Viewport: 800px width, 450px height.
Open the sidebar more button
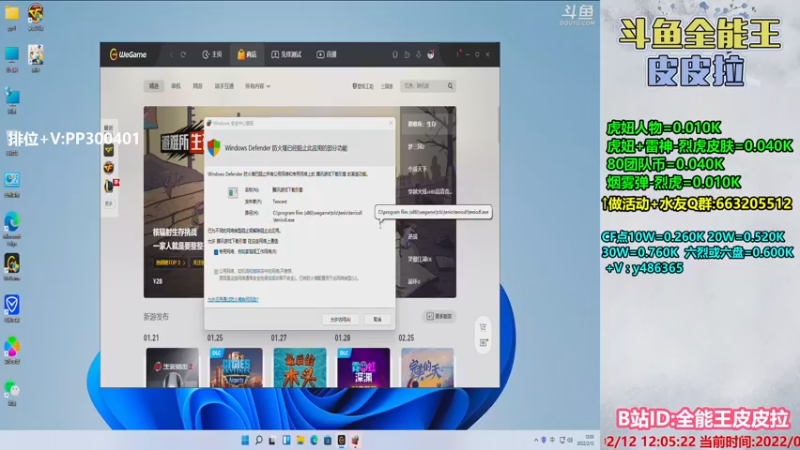click(109, 204)
